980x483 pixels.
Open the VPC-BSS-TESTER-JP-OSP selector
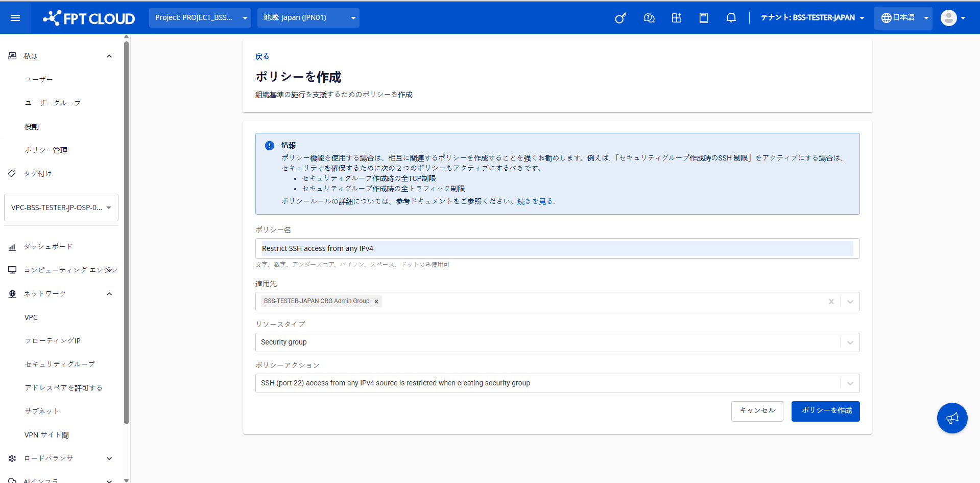click(x=61, y=208)
